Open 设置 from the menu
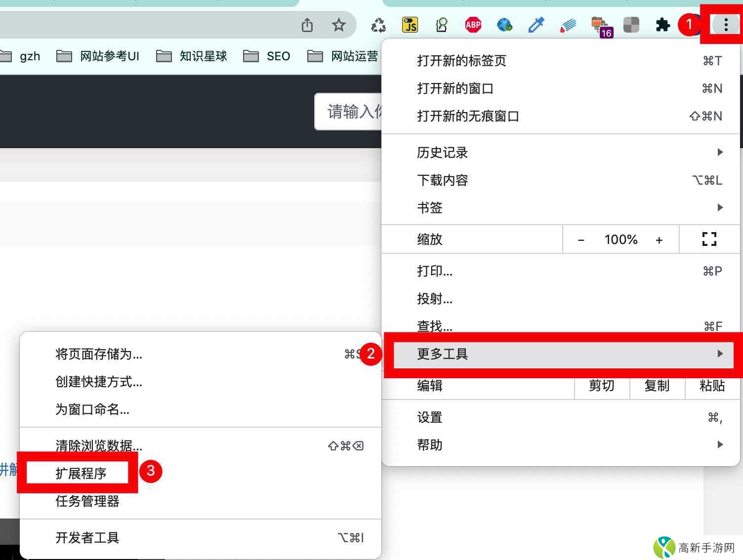 pyautogui.click(x=429, y=417)
